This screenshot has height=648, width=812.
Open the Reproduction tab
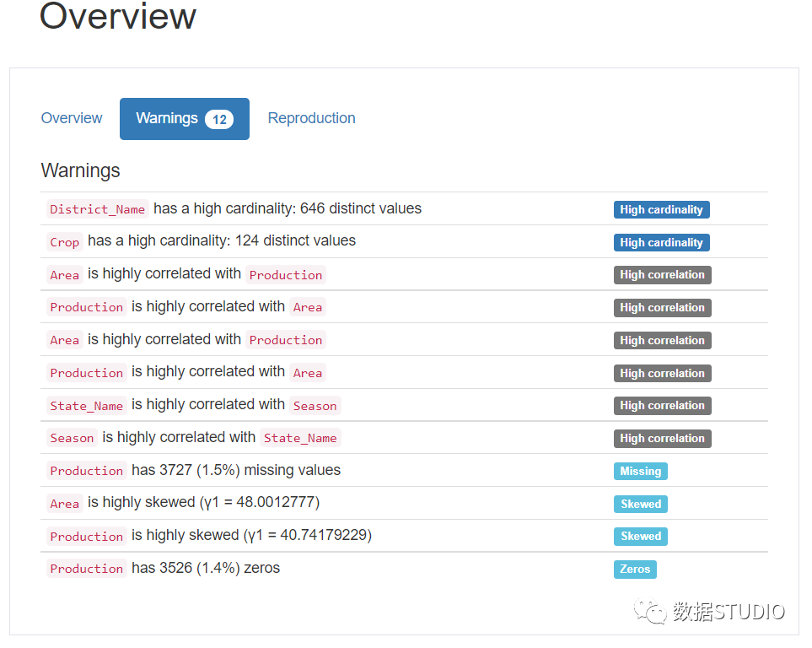click(311, 118)
